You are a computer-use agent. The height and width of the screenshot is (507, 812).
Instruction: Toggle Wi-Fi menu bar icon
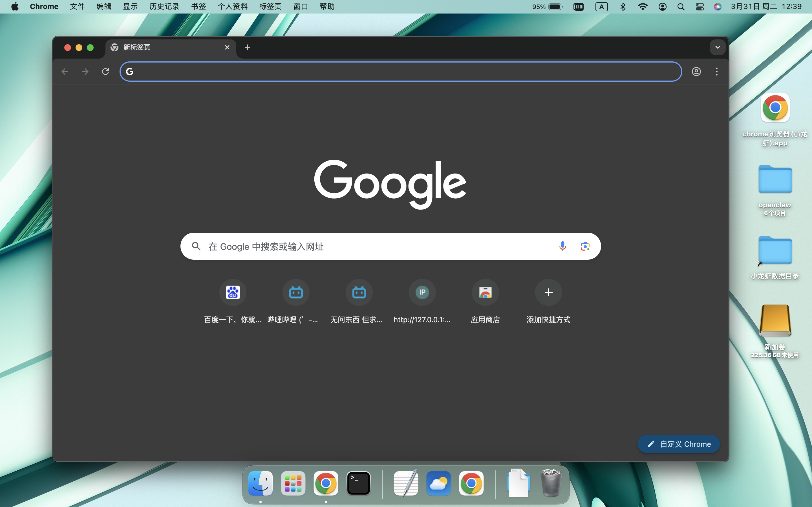click(643, 7)
